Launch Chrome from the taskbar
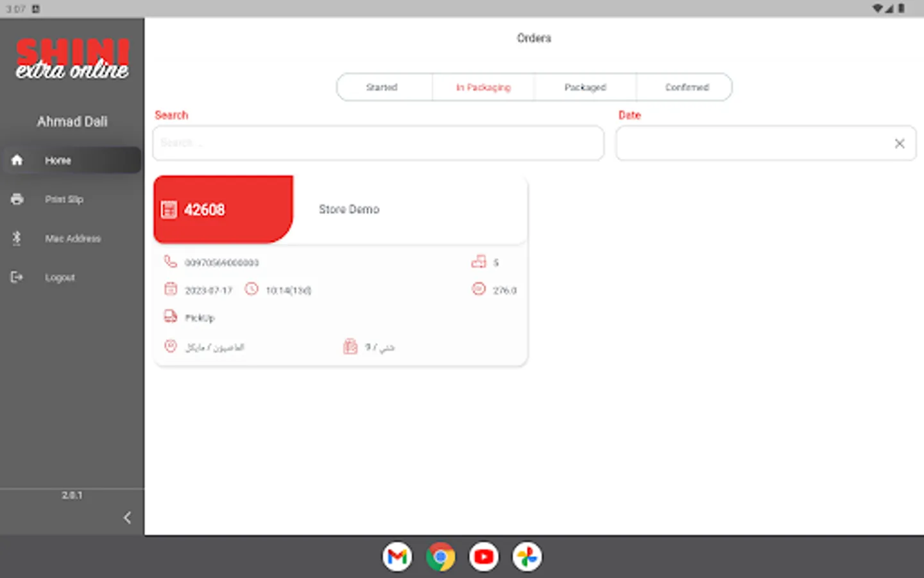Screen dimensions: 924x578 click(x=440, y=557)
